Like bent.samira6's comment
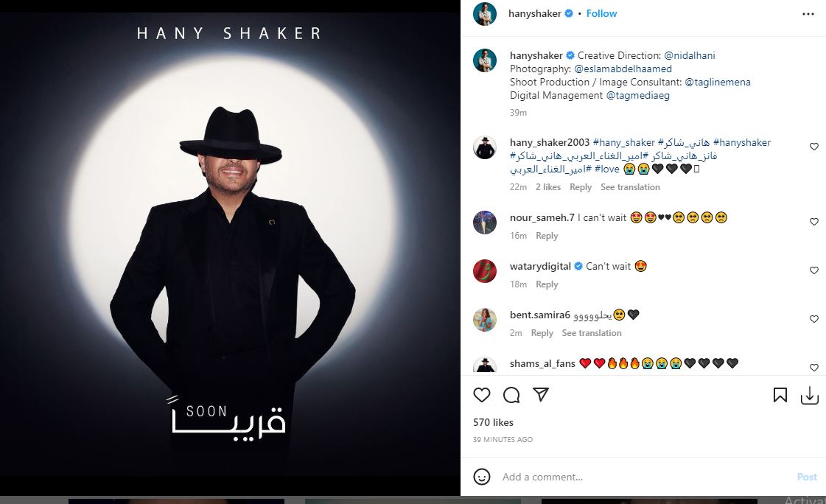The image size is (826, 504). pyautogui.click(x=814, y=318)
